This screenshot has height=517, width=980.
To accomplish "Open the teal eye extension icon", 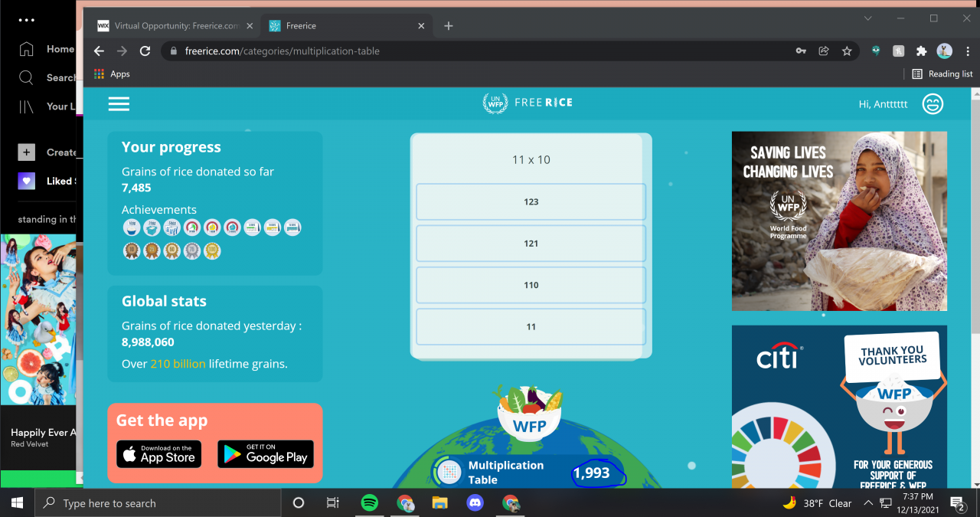I will 876,51.
